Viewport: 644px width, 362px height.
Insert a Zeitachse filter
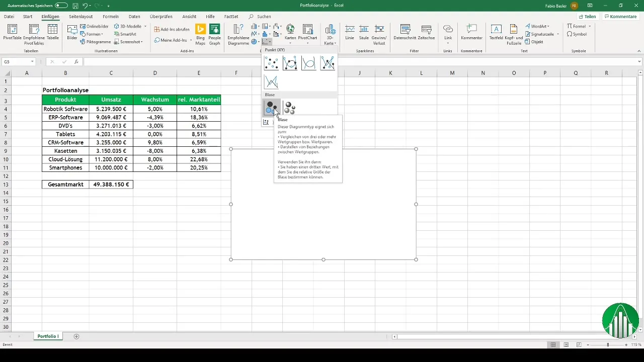[426, 32]
